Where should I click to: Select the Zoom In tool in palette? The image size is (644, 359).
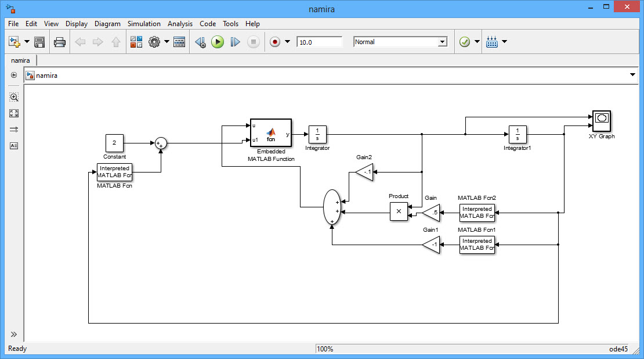point(14,98)
